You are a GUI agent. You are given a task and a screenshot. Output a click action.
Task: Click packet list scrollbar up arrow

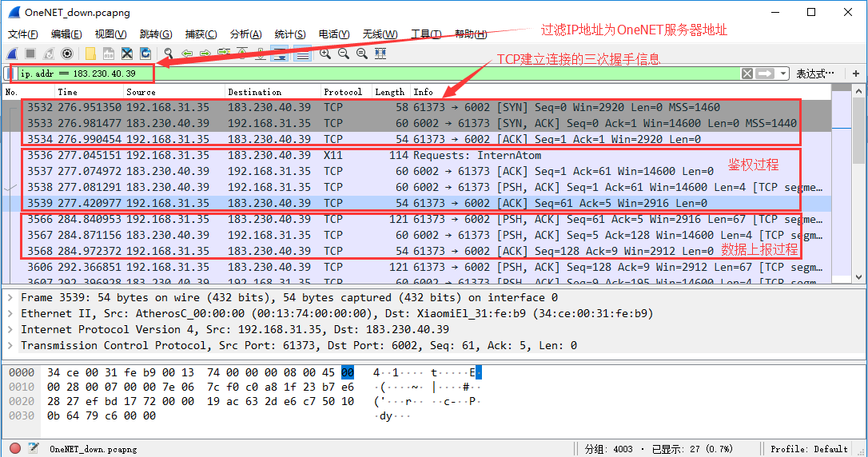(x=858, y=91)
